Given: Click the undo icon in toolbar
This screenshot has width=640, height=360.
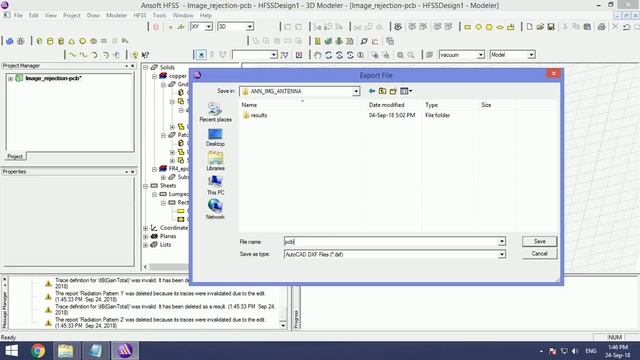Looking at the screenshot, I should point(627,27).
